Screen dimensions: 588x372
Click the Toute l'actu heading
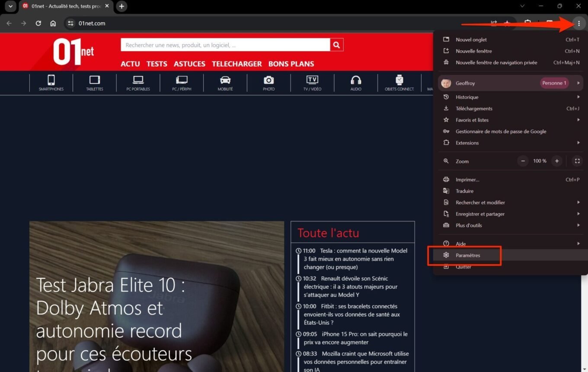click(x=328, y=233)
